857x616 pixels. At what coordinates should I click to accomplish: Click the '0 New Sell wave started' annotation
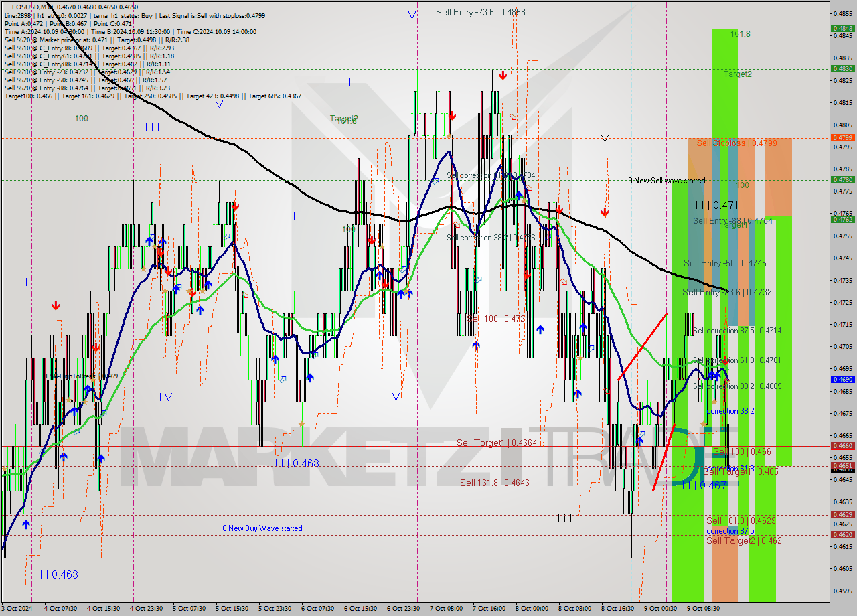point(666,181)
